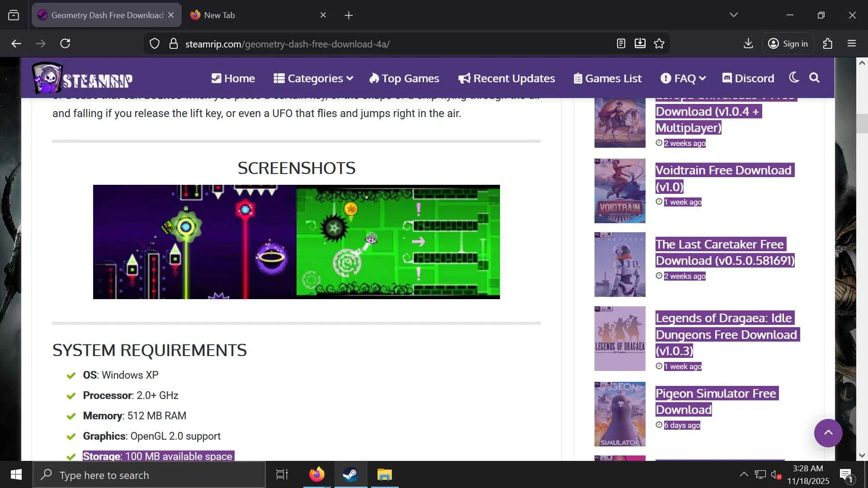Open Firefox reader view icon

click(621, 43)
